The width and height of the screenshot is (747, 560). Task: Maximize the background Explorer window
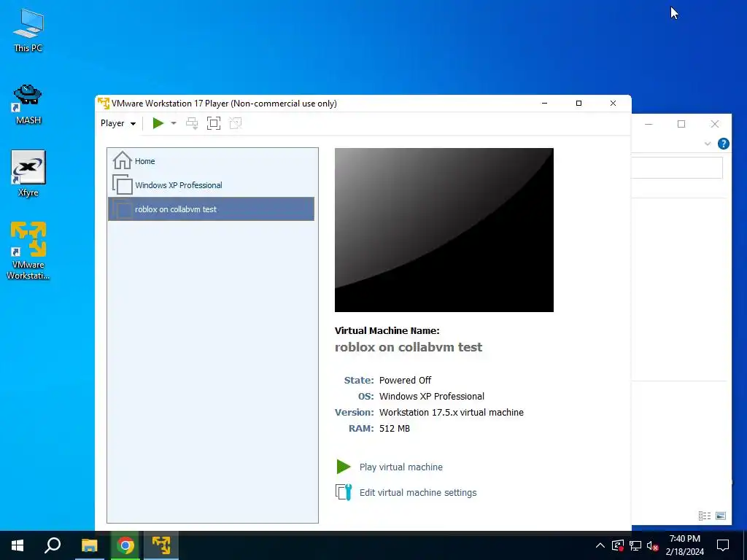[x=681, y=124]
